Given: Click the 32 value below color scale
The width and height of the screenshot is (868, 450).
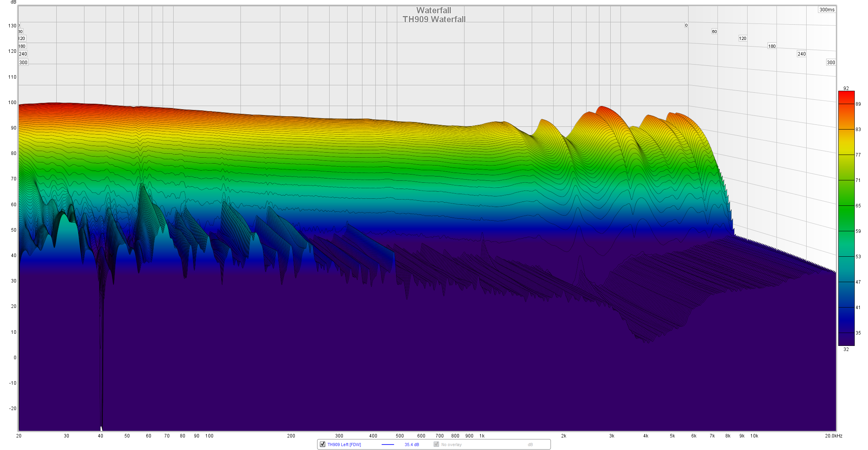Looking at the screenshot, I should 846,349.
